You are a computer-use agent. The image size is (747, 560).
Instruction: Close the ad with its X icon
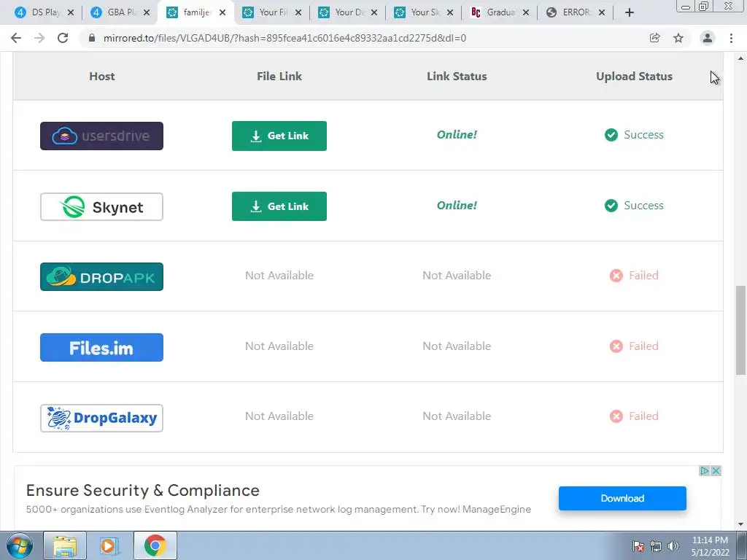tap(716, 471)
